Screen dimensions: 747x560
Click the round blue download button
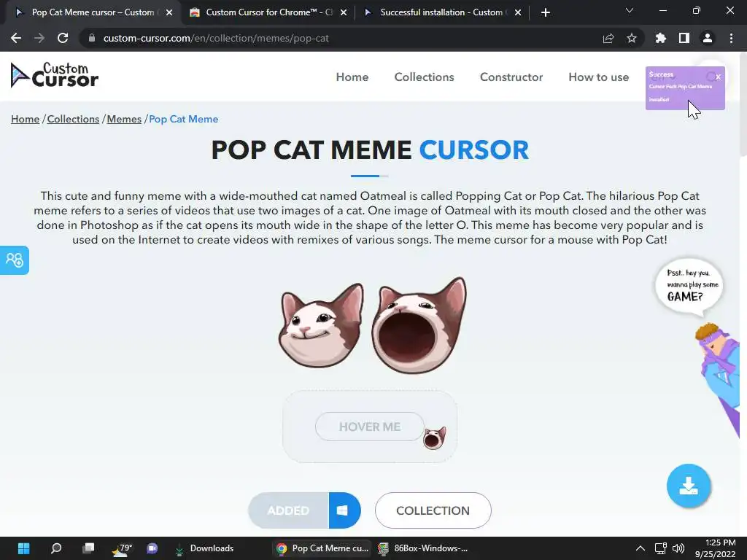(689, 486)
